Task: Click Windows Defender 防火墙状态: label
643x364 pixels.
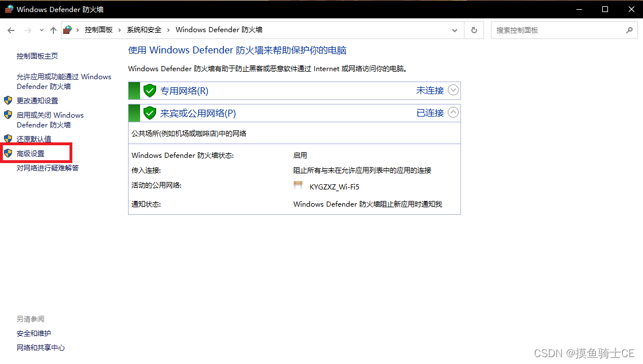Action: click(x=183, y=156)
